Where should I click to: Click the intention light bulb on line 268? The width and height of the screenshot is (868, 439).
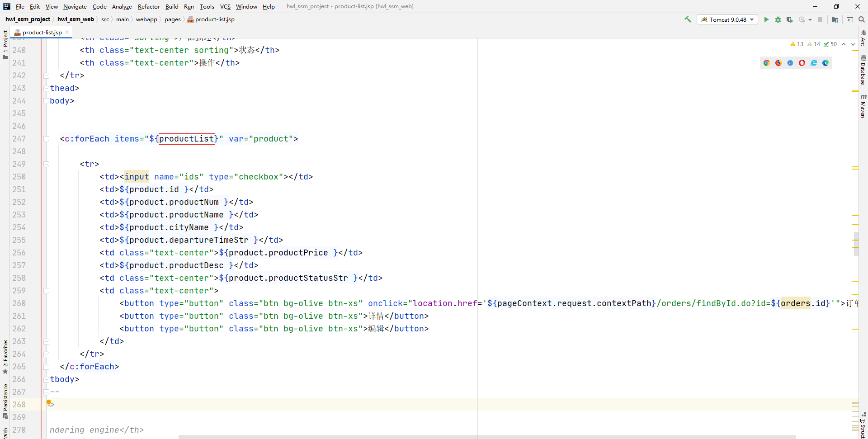point(49,403)
